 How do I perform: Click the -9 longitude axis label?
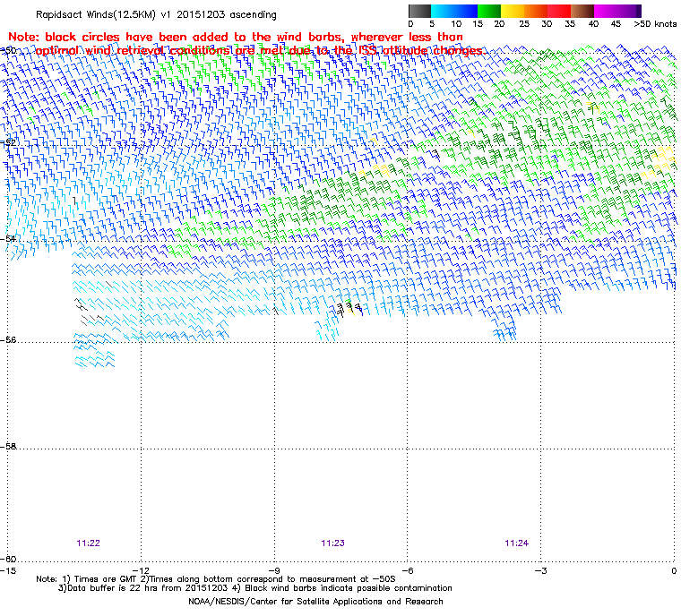pos(274,570)
